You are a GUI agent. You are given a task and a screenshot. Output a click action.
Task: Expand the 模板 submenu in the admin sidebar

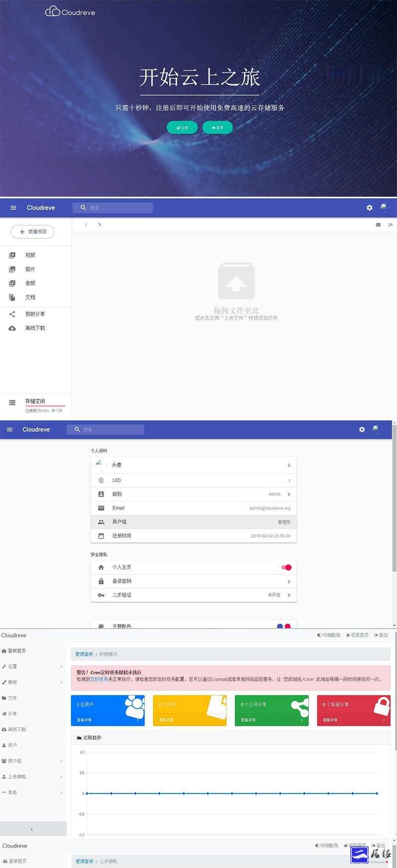pyautogui.click(x=62, y=683)
